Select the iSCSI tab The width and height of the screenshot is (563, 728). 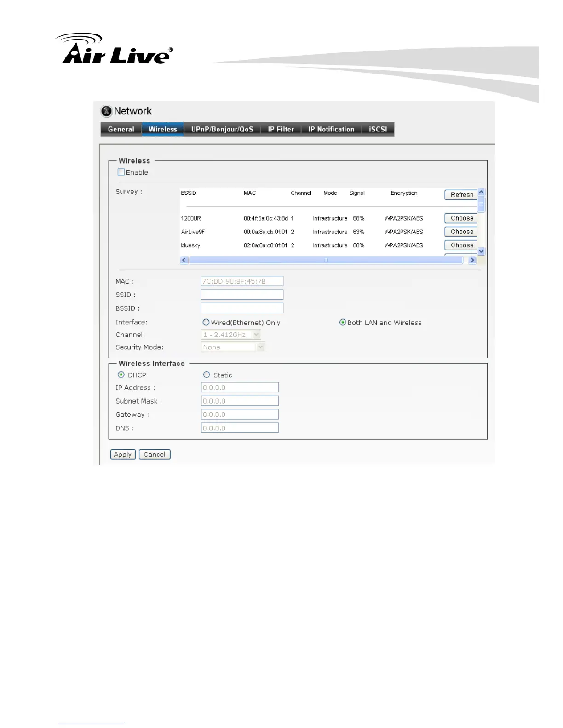(x=378, y=129)
